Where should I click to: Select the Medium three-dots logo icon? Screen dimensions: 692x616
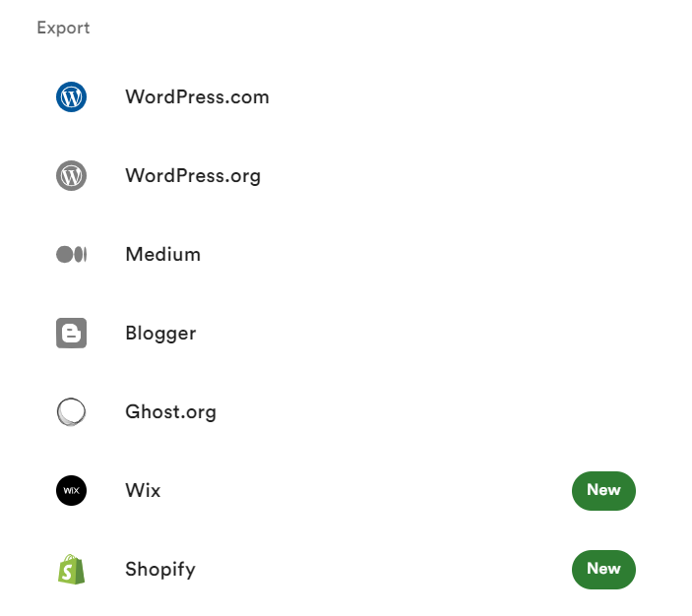(71, 255)
